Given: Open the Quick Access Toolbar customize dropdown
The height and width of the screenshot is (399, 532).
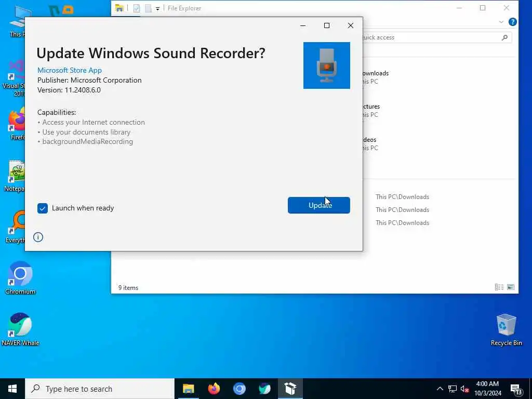Looking at the screenshot, I should (158, 8).
